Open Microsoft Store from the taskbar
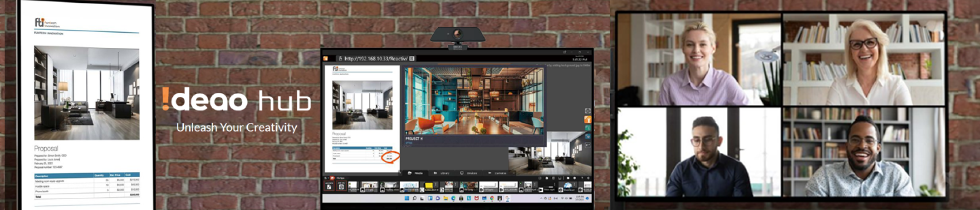The height and width of the screenshot is (210, 980). pos(461,198)
